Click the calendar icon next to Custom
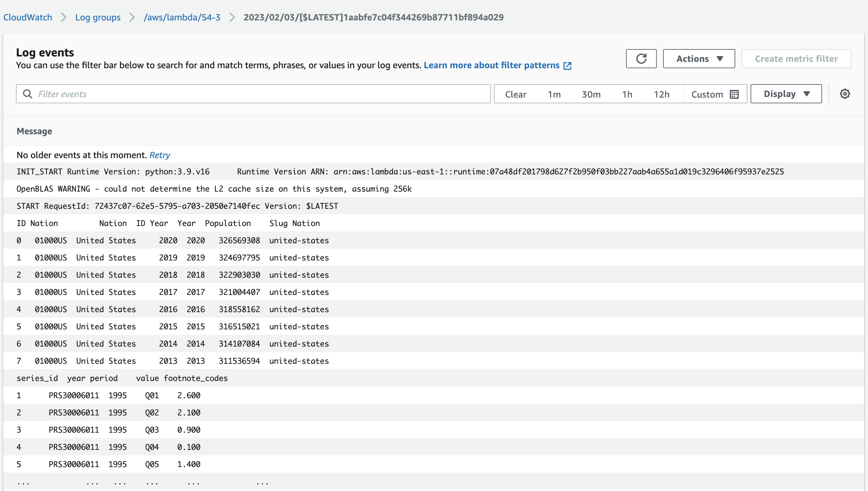The width and height of the screenshot is (868, 491). 734,94
